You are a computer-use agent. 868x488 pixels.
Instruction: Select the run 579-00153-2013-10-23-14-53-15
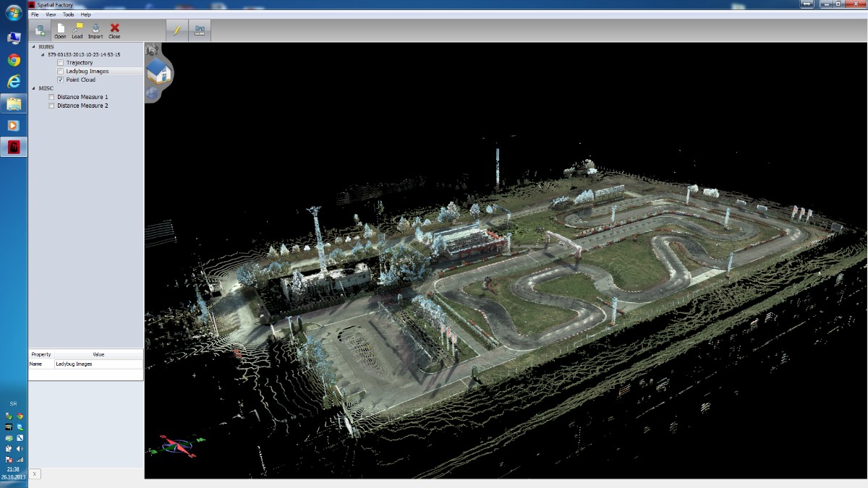coord(84,54)
